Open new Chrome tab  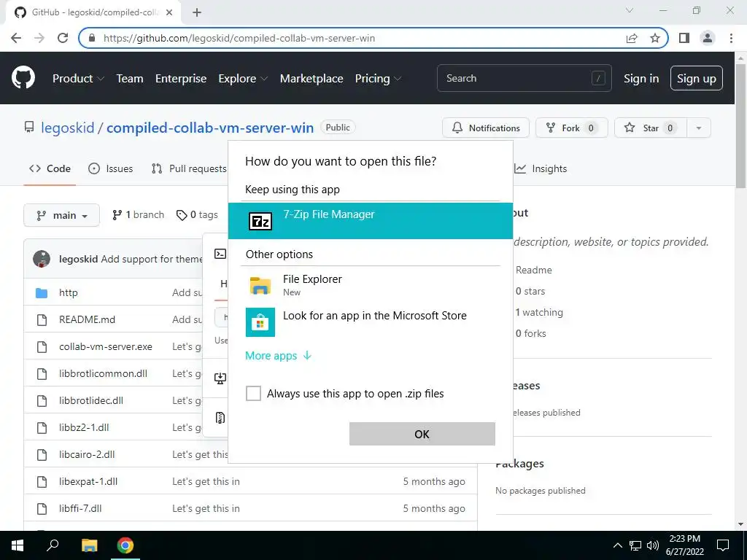click(x=197, y=12)
